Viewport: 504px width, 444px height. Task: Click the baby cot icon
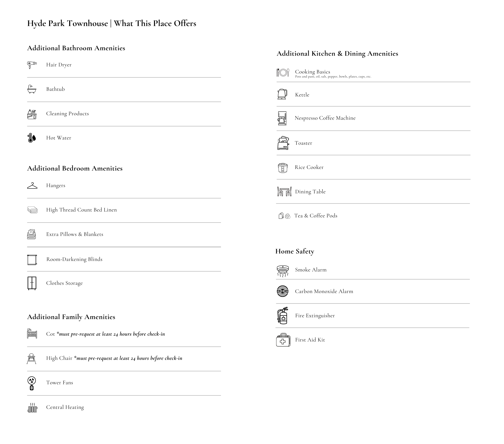(x=32, y=334)
